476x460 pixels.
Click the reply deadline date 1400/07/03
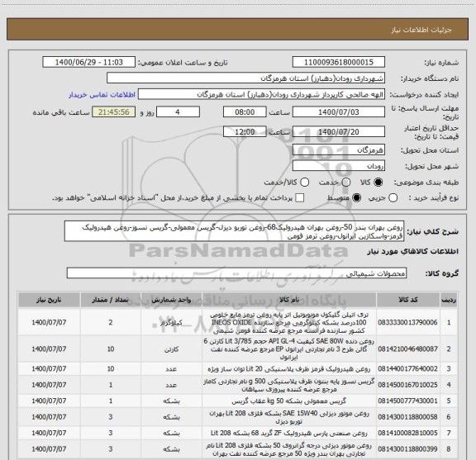click(x=339, y=112)
